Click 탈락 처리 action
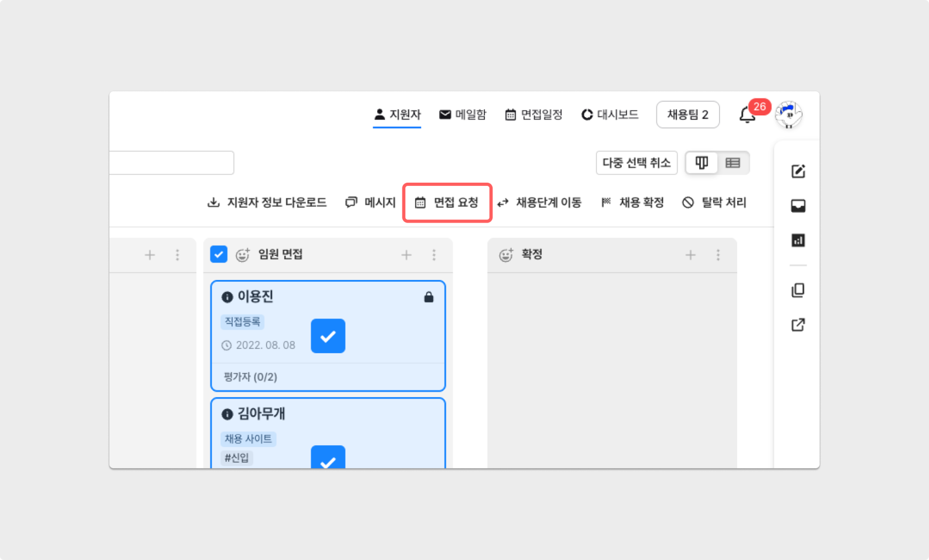The width and height of the screenshot is (929, 560). point(714,202)
